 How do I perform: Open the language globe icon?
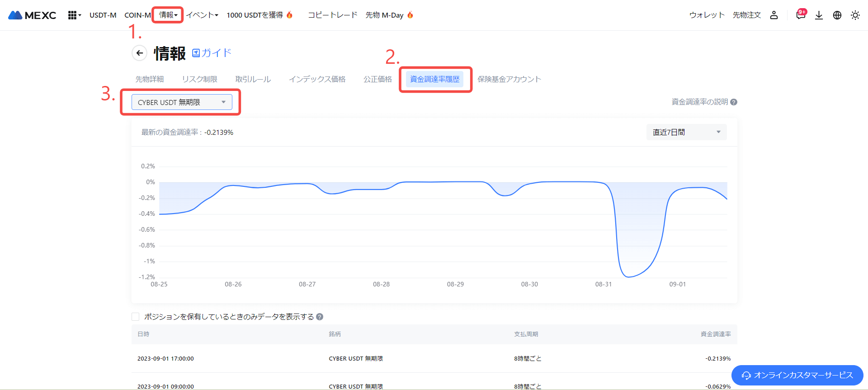coord(837,15)
